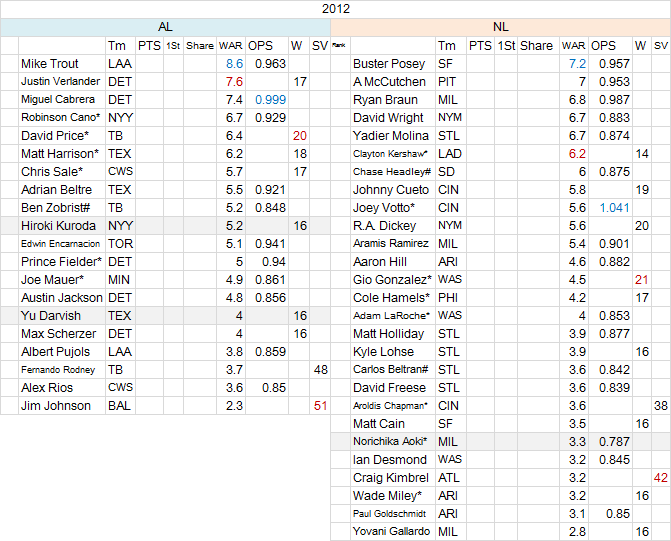Click the NL league header cell
The width and height of the screenshot is (671, 541).
tap(501, 27)
